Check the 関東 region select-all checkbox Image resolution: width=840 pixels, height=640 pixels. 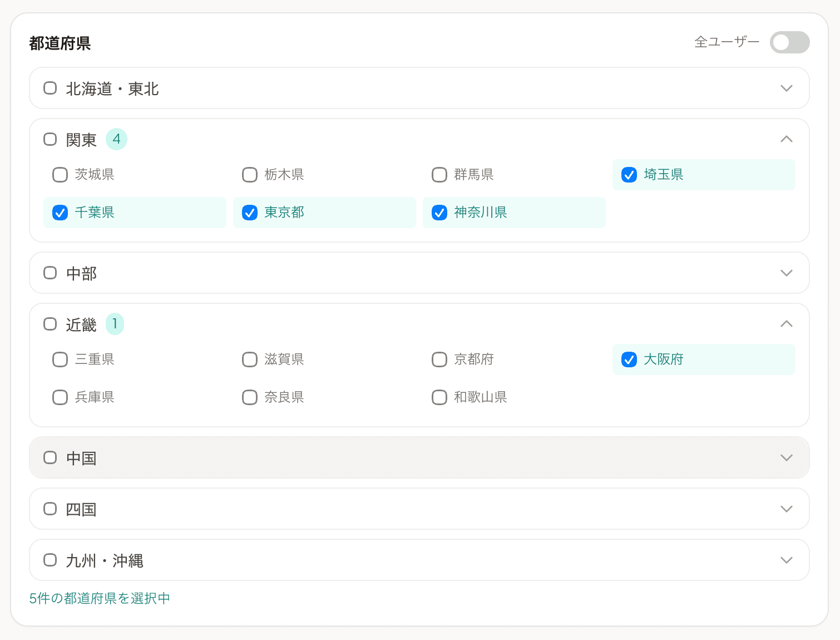[50, 139]
